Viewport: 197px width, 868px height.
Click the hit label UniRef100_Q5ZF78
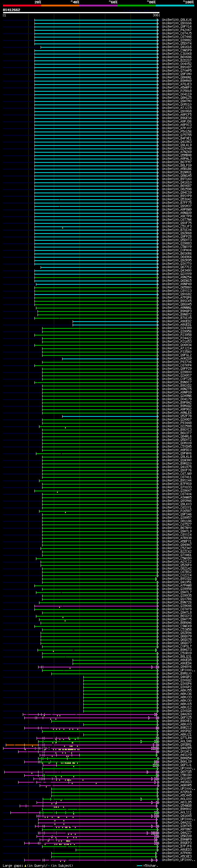(x=177, y=416)
